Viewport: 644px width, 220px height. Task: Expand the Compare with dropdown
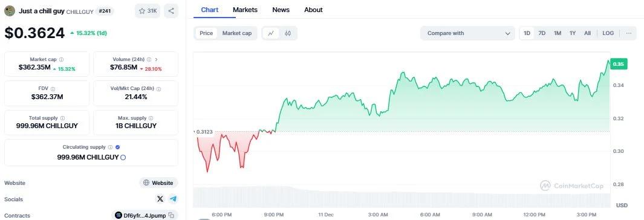coord(467,33)
